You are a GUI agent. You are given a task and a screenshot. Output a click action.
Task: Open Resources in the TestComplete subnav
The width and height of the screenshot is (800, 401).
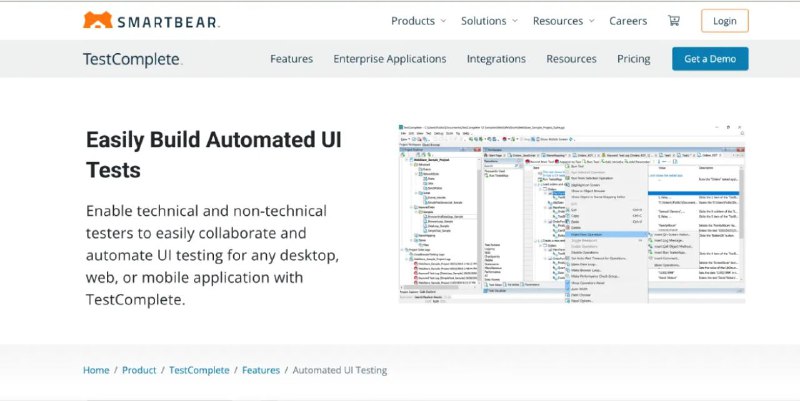tap(571, 59)
